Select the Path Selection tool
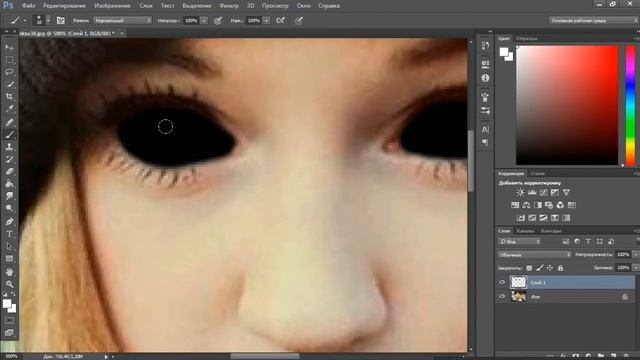The height and width of the screenshot is (360, 640). pos(9,246)
